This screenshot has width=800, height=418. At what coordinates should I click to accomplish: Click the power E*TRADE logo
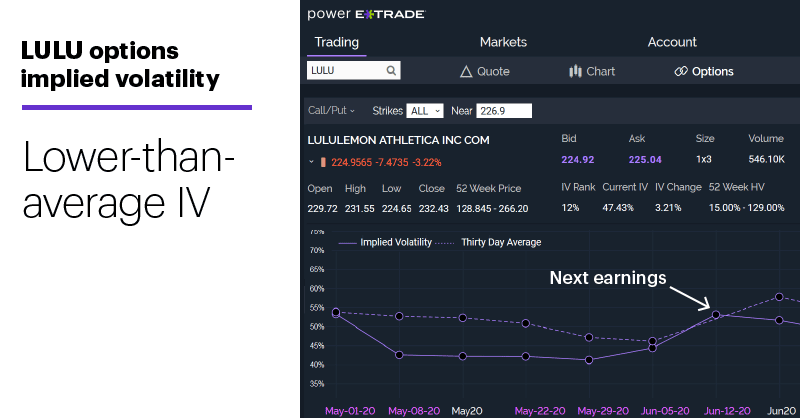[366, 14]
